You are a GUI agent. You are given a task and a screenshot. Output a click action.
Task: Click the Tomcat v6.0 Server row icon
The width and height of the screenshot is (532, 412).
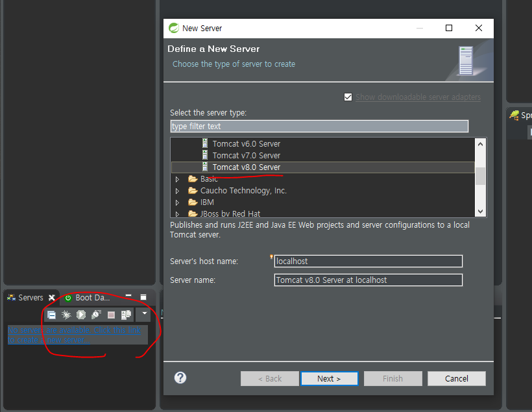204,143
